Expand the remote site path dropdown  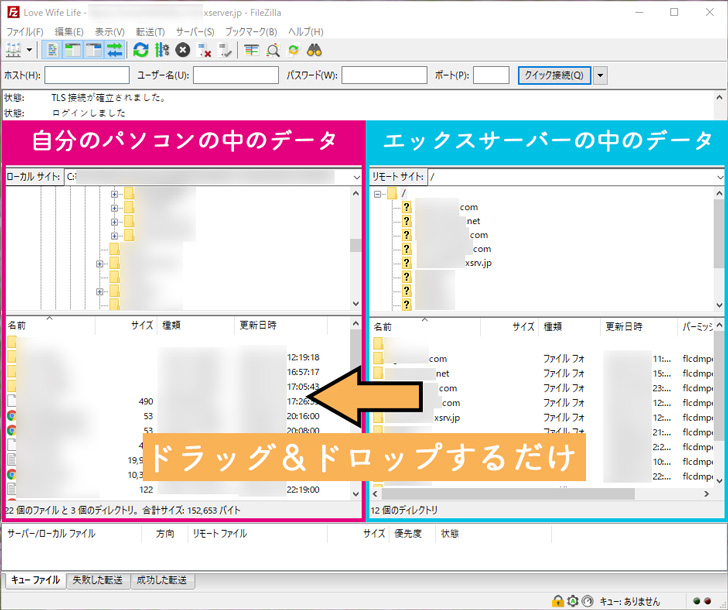click(719, 177)
